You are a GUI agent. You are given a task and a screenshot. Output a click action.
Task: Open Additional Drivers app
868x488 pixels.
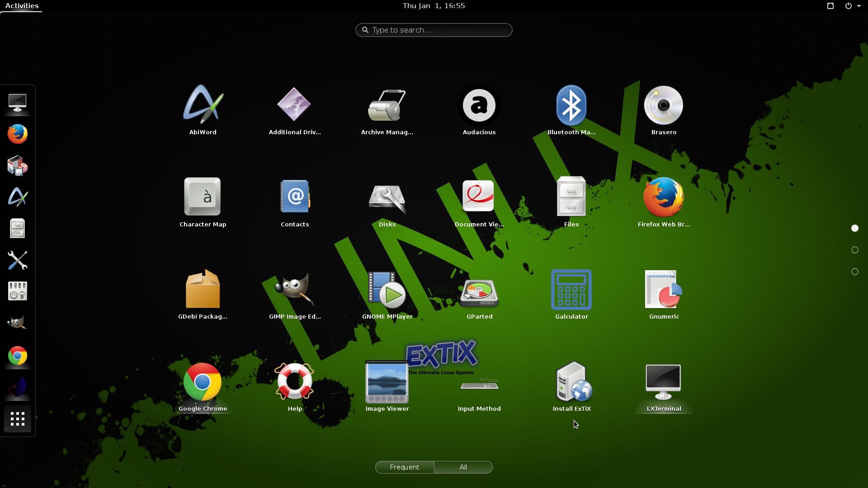tap(295, 111)
